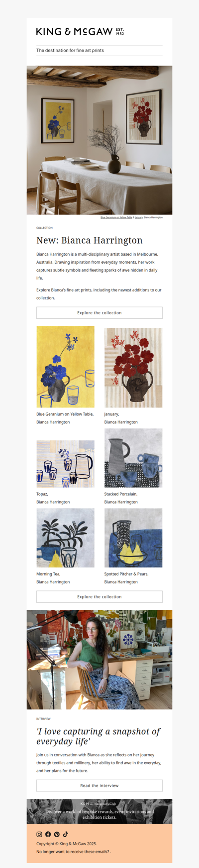This screenshot has width=199, height=868.
Task: Open the Collector's Club banner
Action: [99, 811]
